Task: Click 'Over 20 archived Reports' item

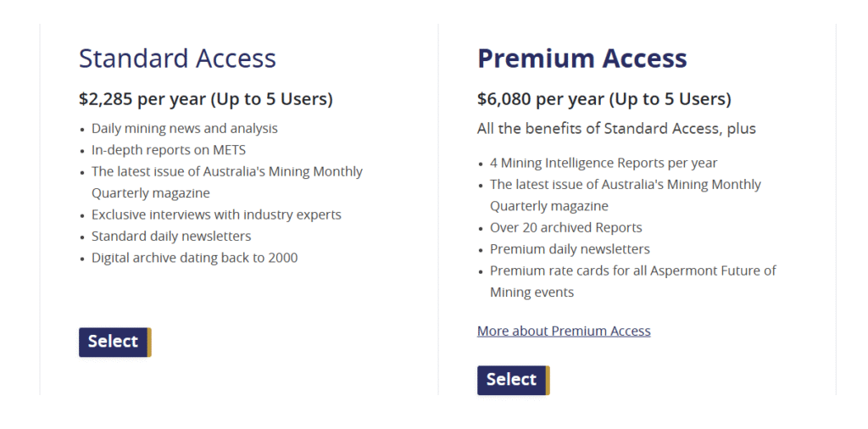Action: (x=566, y=227)
